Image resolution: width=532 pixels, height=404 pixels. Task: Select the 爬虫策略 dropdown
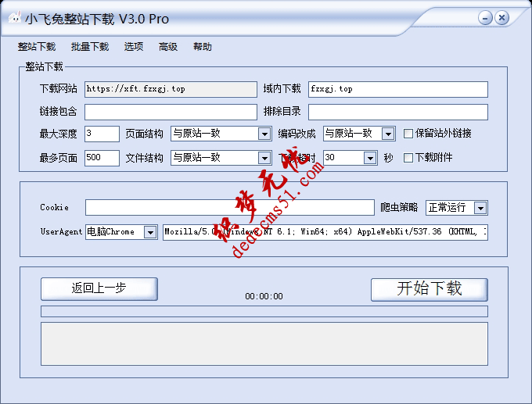pos(480,208)
